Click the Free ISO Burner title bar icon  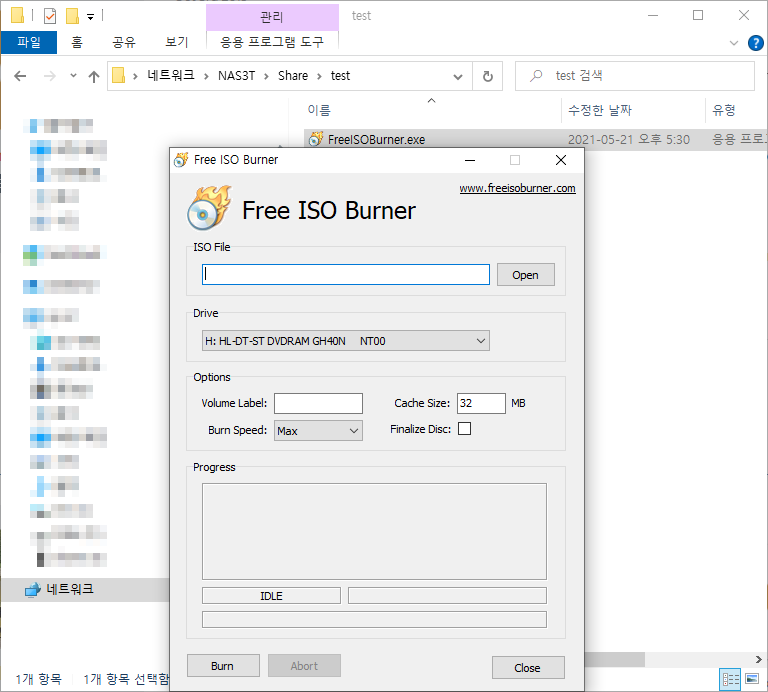tap(181, 160)
